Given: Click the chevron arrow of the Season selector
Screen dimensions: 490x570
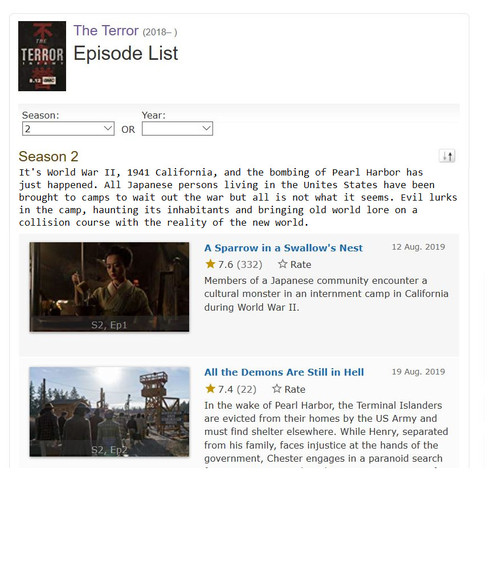Looking at the screenshot, I should [x=108, y=128].
